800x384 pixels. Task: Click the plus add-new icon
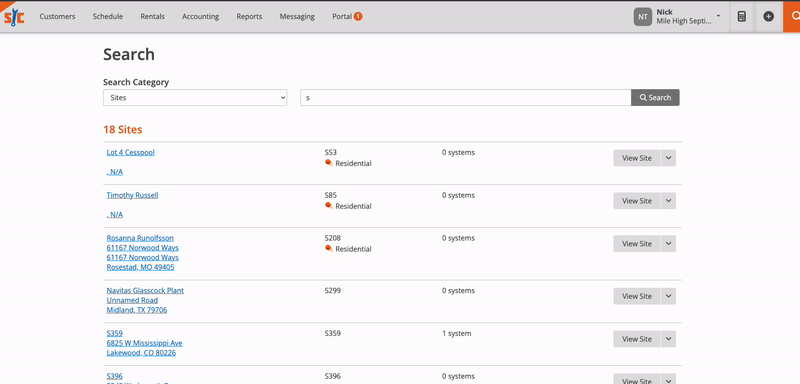[768, 16]
